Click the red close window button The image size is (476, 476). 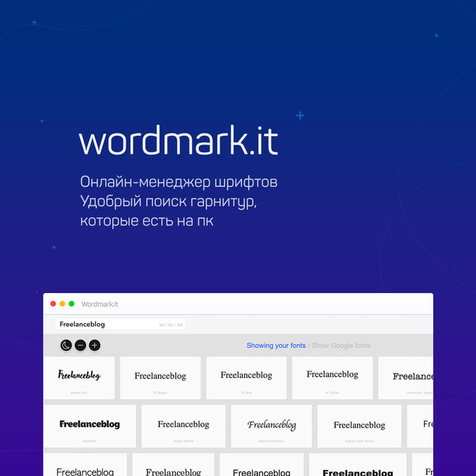click(54, 304)
